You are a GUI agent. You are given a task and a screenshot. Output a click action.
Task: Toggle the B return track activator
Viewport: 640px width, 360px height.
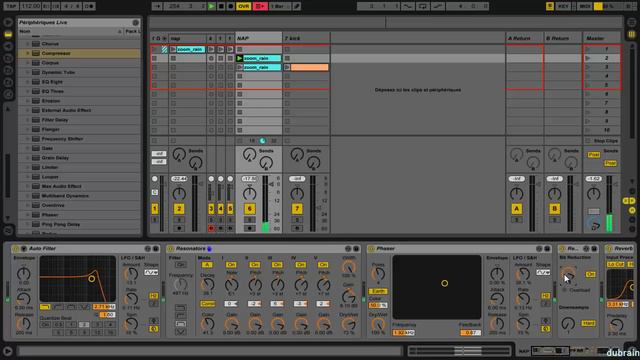[x=554, y=209]
